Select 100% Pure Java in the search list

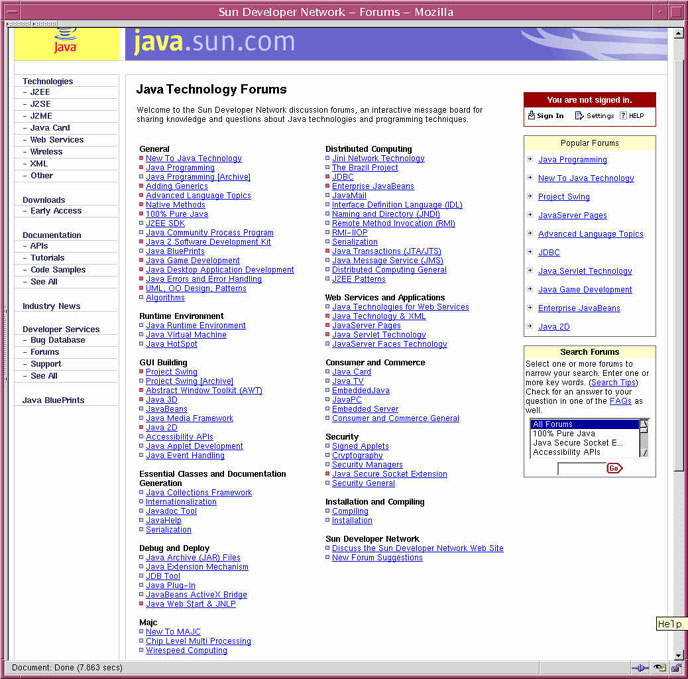[x=585, y=433]
